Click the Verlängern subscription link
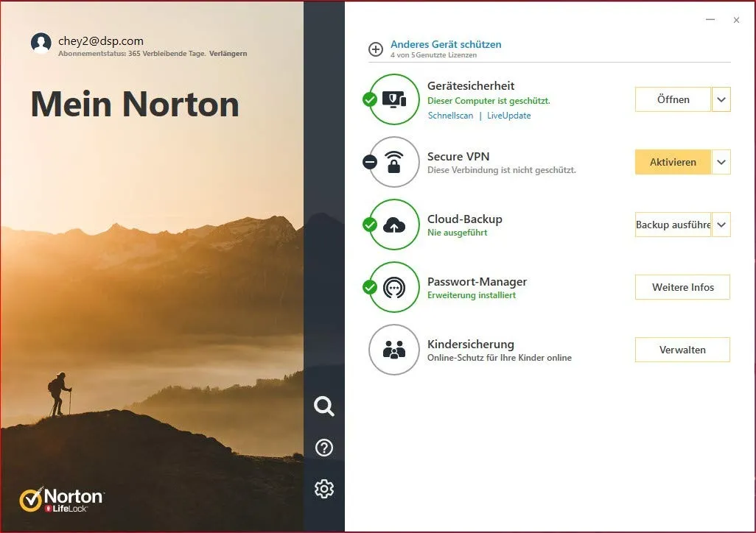The image size is (756, 533). 228,54
